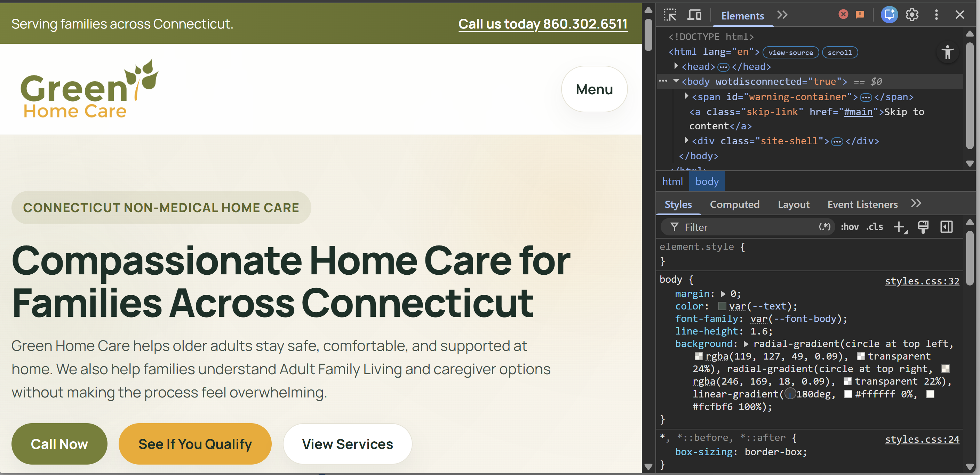
Task: Toggle element pseudo-states with :hov
Action: pos(850,227)
